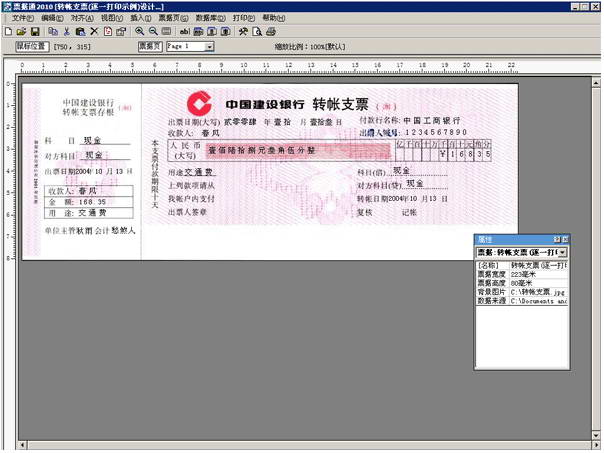The width and height of the screenshot is (604, 453).
Task: Click the Delete X icon
Action: point(94,32)
